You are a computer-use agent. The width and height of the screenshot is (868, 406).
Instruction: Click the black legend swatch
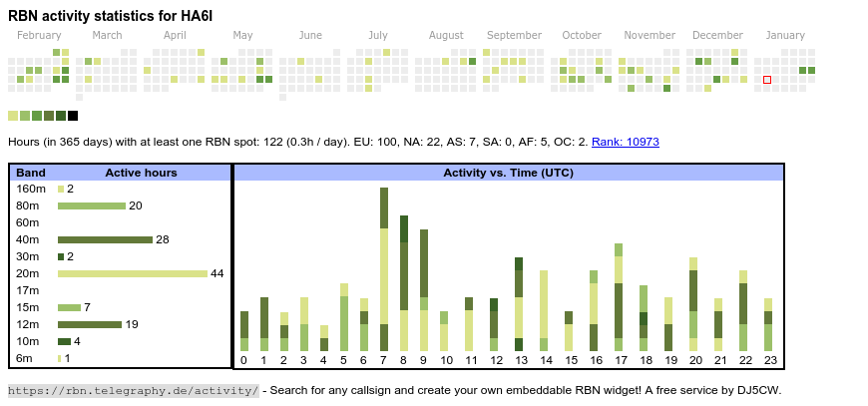point(73,116)
